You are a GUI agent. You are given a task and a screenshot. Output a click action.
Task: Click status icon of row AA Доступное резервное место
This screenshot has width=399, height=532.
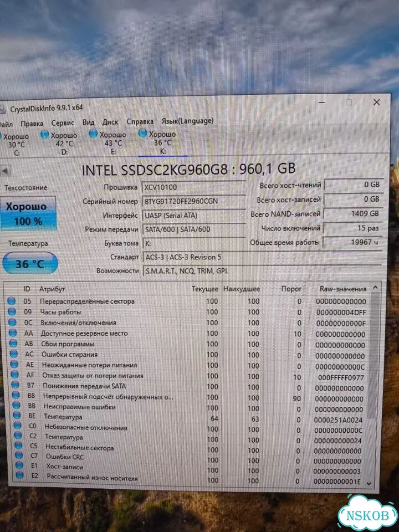(13, 333)
